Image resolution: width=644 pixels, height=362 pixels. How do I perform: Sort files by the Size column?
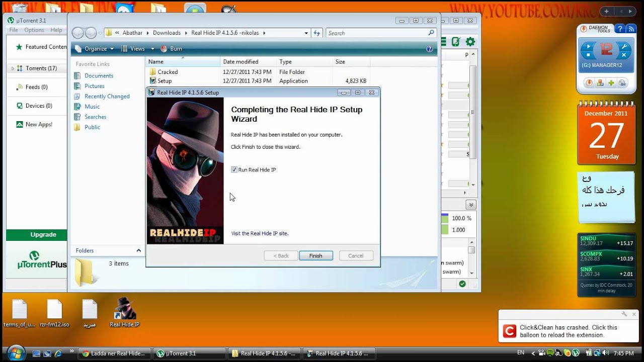351,62
